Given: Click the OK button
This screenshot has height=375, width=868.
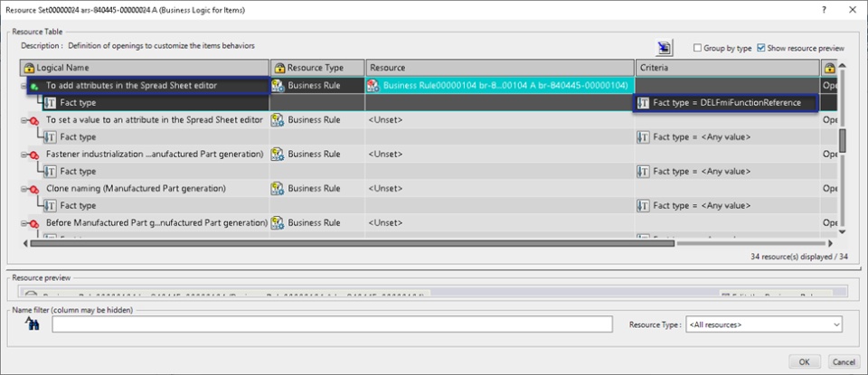Looking at the screenshot, I should click(x=805, y=361).
